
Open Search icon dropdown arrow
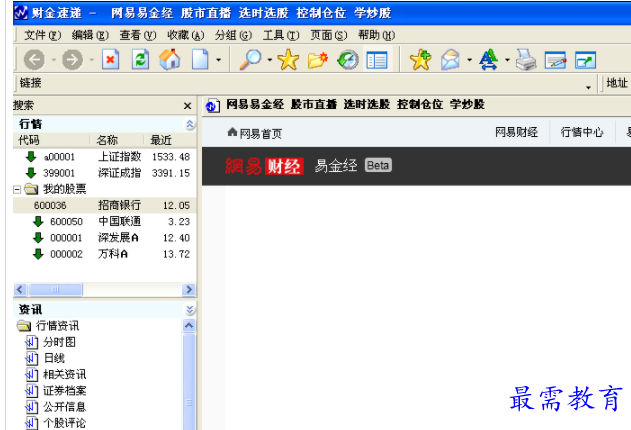click(270, 60)
